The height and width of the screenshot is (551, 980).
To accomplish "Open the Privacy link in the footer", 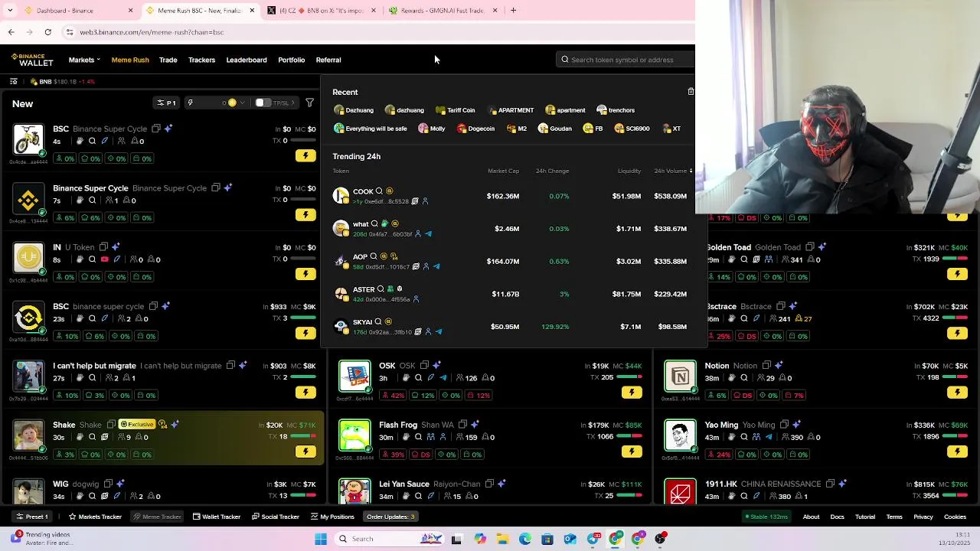I will (x=923, y=517).
